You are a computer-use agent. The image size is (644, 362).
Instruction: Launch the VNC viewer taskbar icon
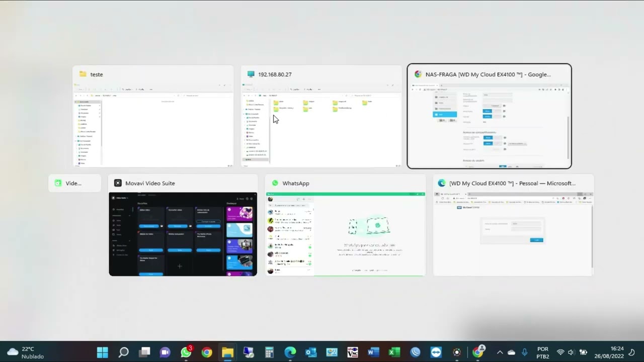pos(353,352)
